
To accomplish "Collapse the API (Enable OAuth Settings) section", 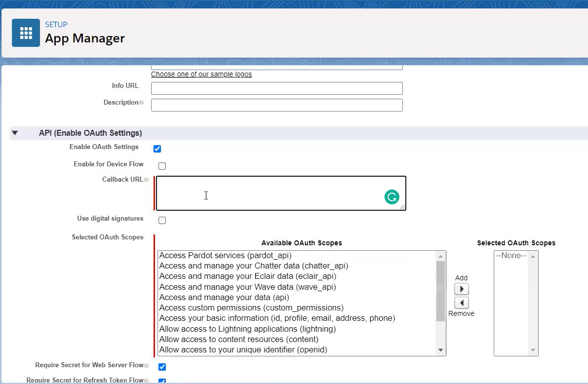I will (x=15, y=133).
